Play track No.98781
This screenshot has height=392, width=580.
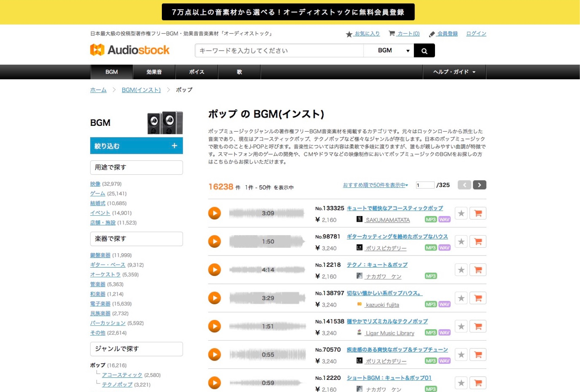click(x=214, y=241)
